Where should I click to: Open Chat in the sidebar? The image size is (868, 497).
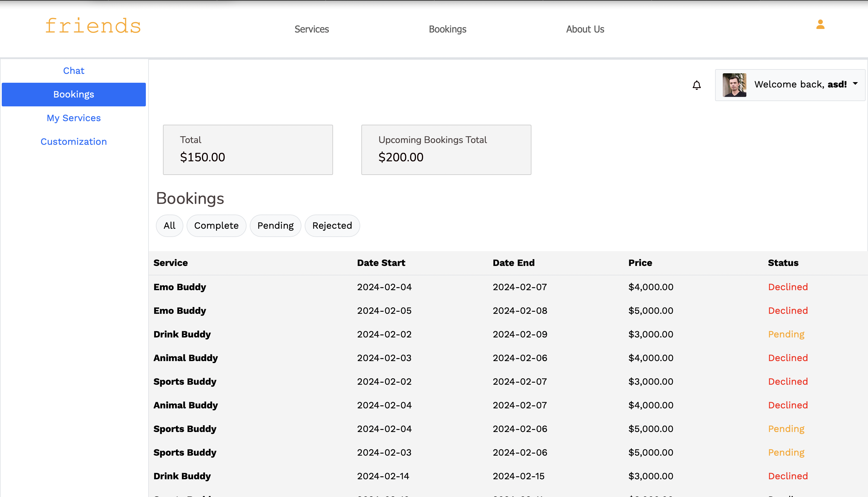click(x=74, y=71)
